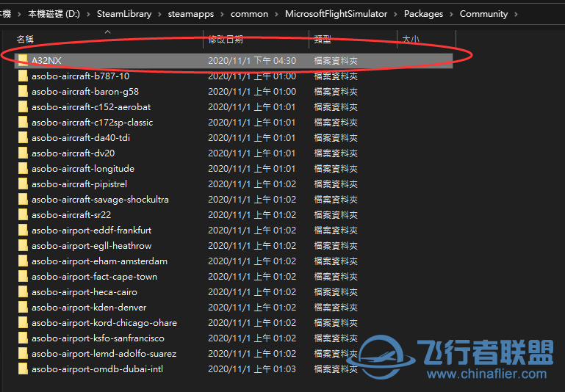Expand chevron after MicrosoftFlightSimulator in path
The height and width of the screenshot is (392, 565).
(395, 14)
